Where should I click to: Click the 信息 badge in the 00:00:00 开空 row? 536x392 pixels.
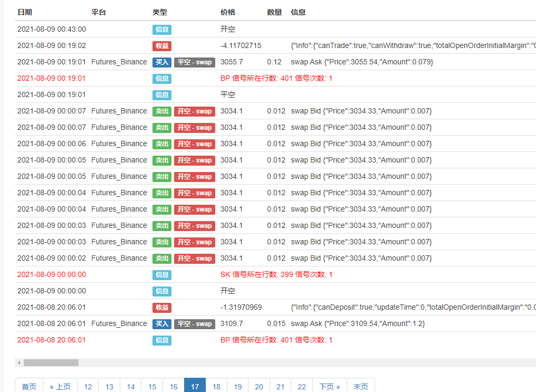click(162, 291)
